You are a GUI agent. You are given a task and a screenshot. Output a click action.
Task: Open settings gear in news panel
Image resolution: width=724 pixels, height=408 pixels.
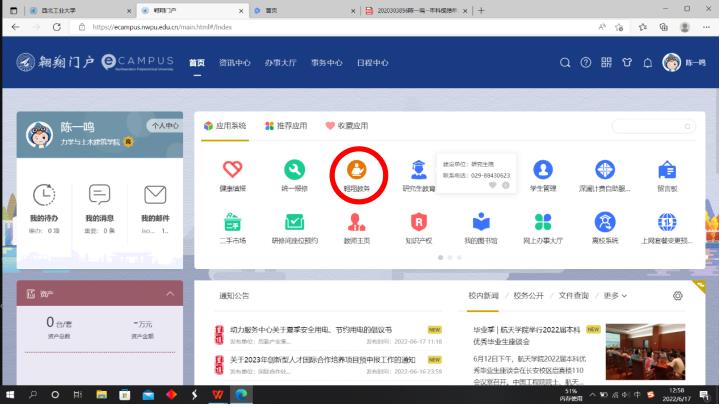tap(678, 296)
